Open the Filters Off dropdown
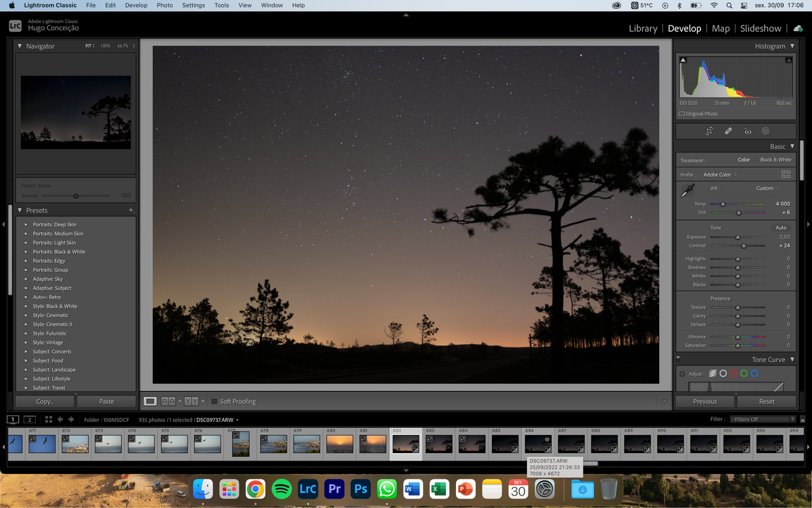 [x=761, y=419]
